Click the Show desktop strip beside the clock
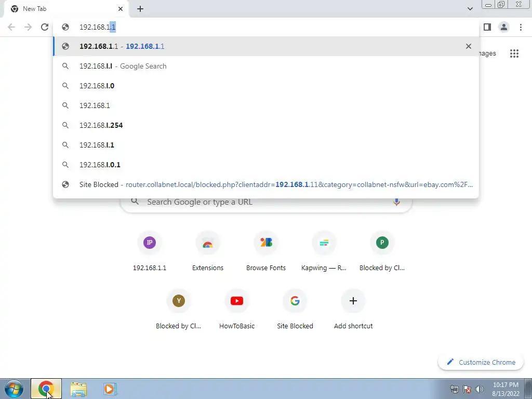The height and width of the screenshot is (399, 532). pos(528,389)
